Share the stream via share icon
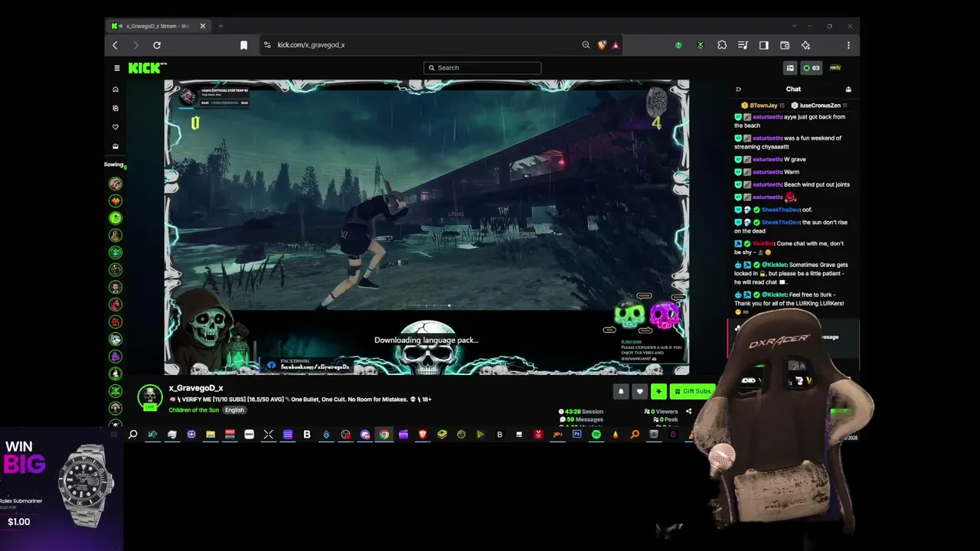This screenshot has width=980, height=551. click(688, 412)
